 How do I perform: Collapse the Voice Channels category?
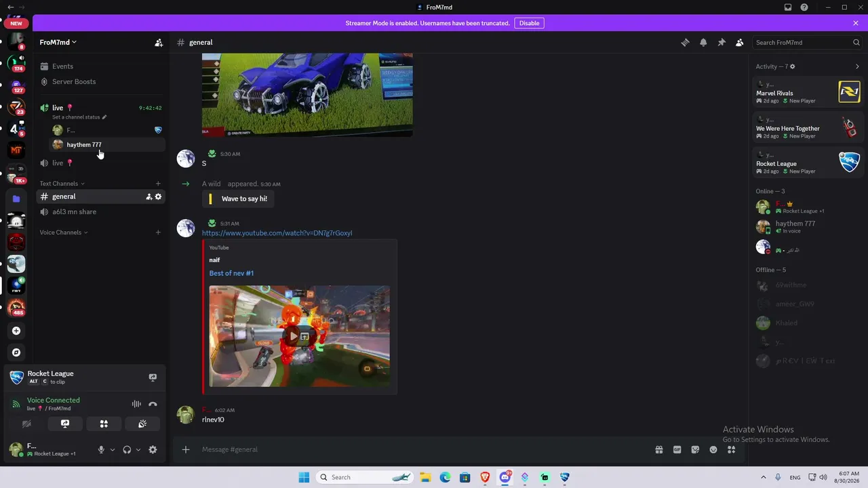(64, 232)
